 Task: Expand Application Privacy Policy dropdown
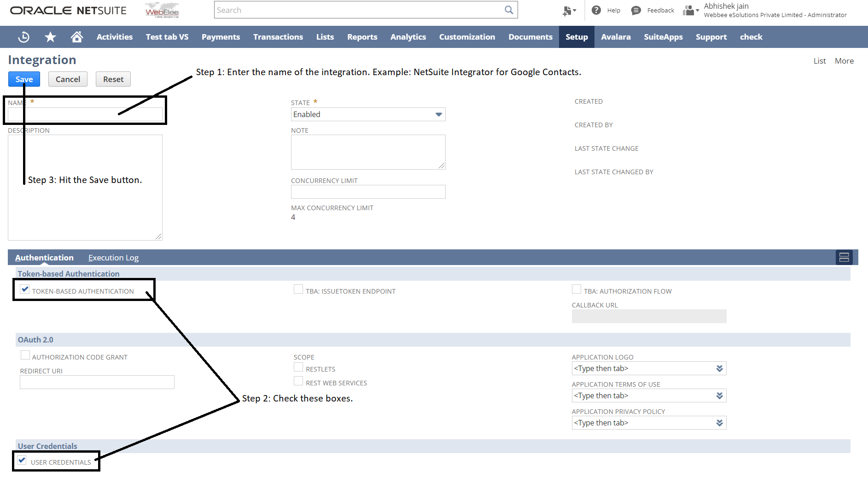coord(720,423)
